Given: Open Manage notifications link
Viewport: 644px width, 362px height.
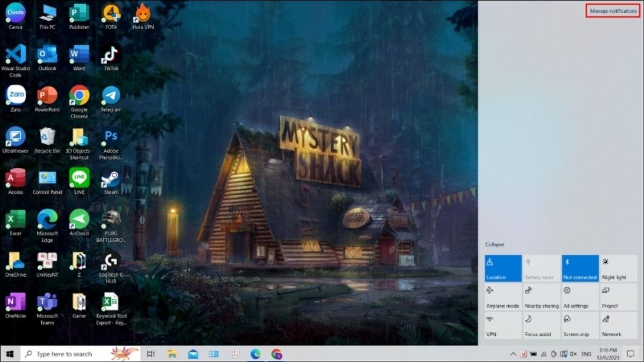Looking at the screenshot, I should pos(613,11).
